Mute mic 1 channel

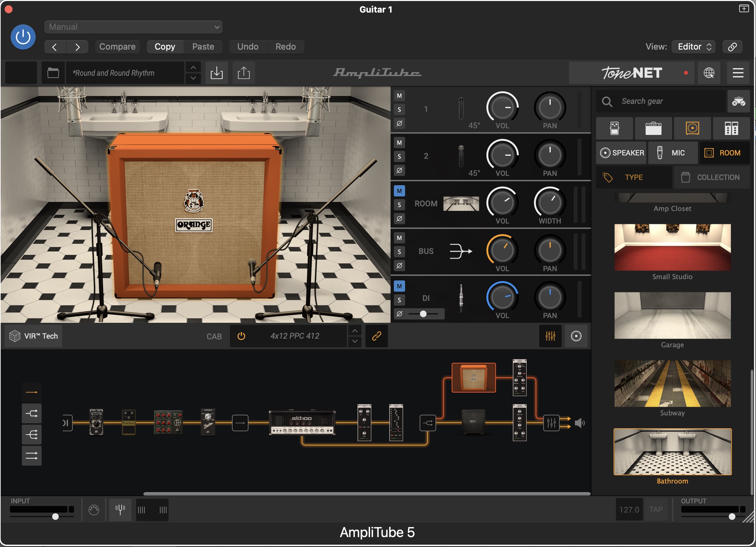[399, 96]
